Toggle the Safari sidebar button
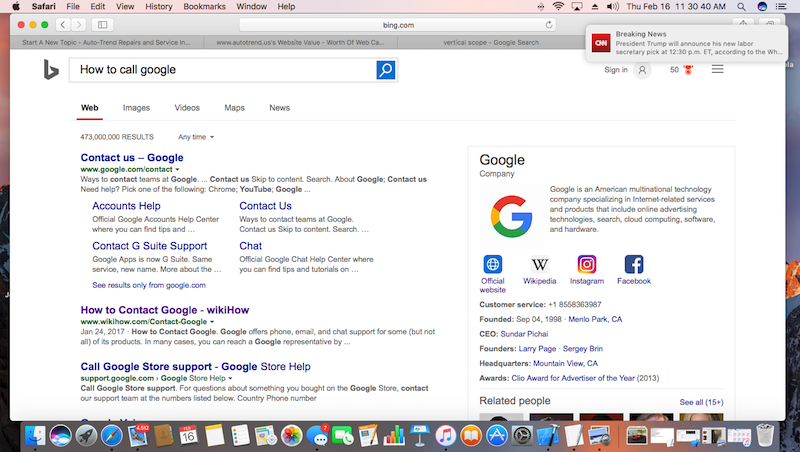 pos(103,24)
